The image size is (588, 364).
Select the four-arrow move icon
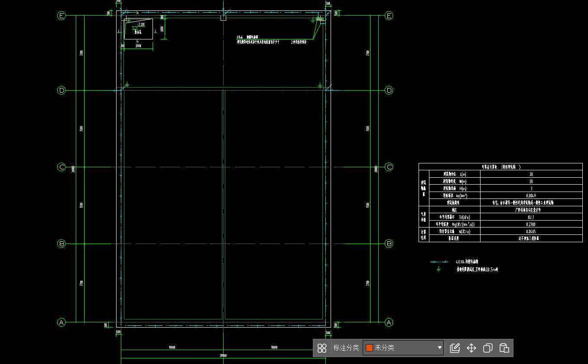click(471, 348)
